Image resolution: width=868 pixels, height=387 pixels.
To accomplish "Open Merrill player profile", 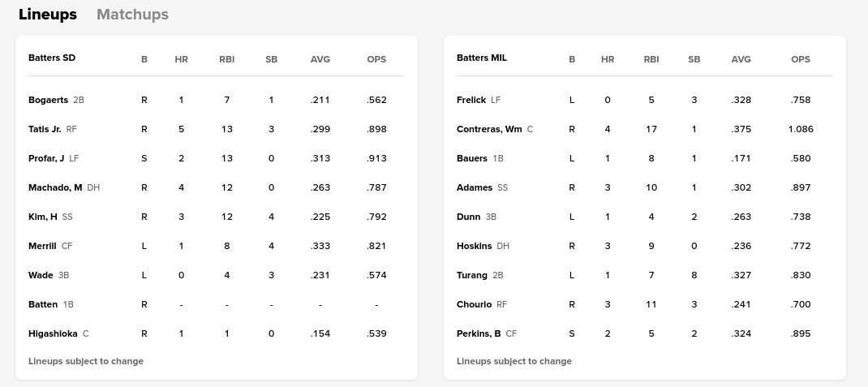I will (x=42, y=246).
